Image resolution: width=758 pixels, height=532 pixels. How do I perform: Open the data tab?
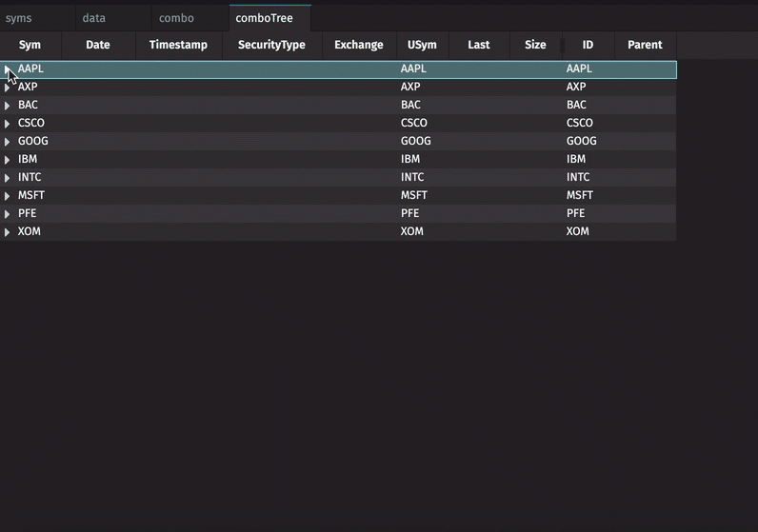[94, 18]
